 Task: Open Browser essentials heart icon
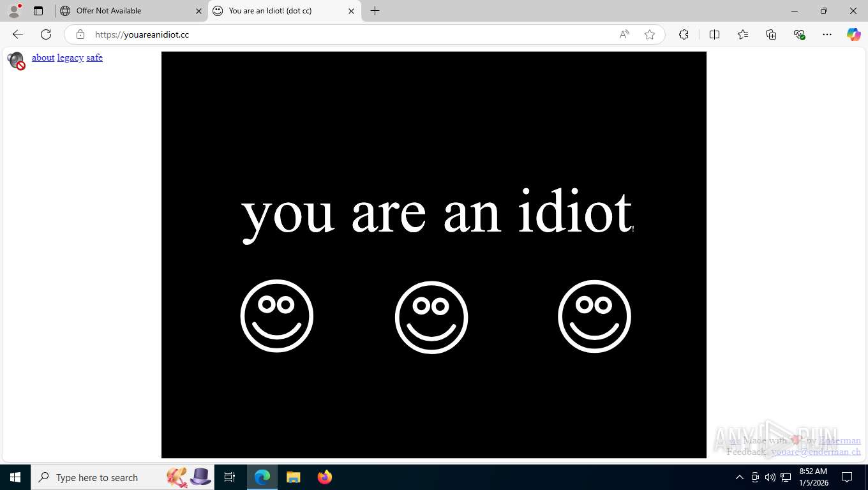tap(799, 34)
